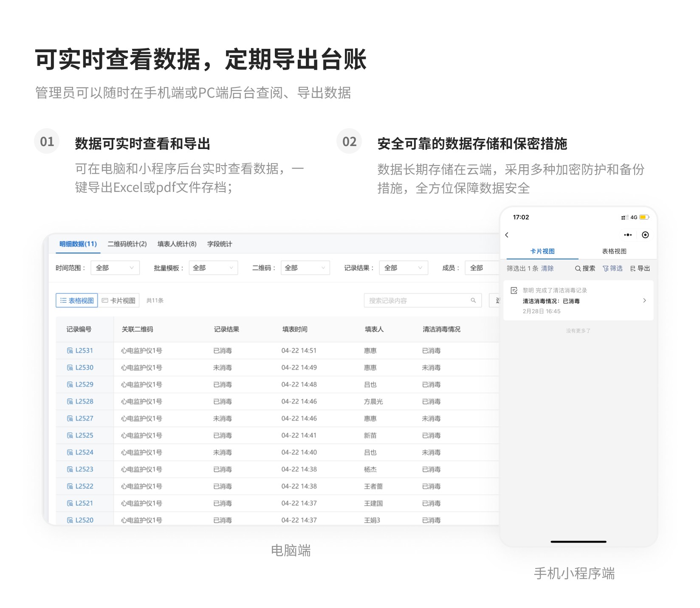Tap 清除 to clear phone filter
The width and height of the screenshot is (700, 608).
(x=547, y=268)
